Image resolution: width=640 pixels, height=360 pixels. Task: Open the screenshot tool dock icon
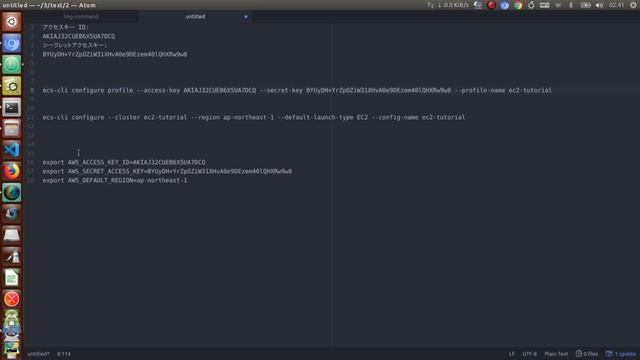tap(11, 86)
